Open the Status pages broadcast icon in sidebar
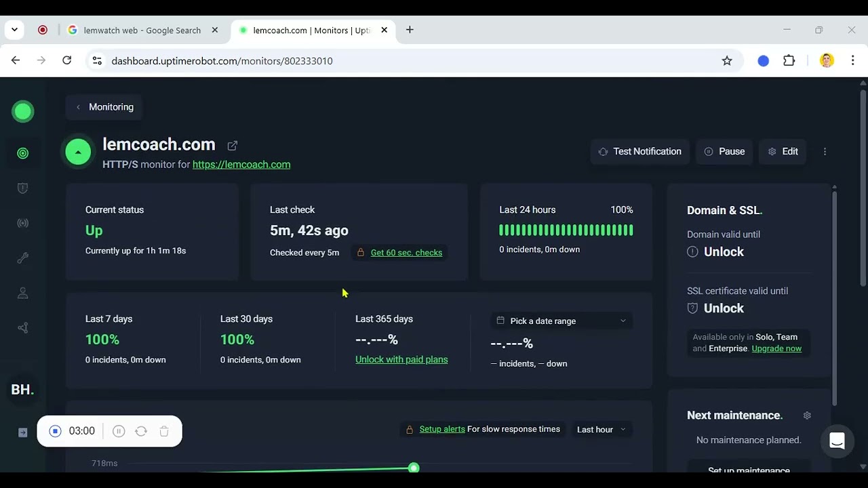The image size is (868, 488). tap(23, 223)
